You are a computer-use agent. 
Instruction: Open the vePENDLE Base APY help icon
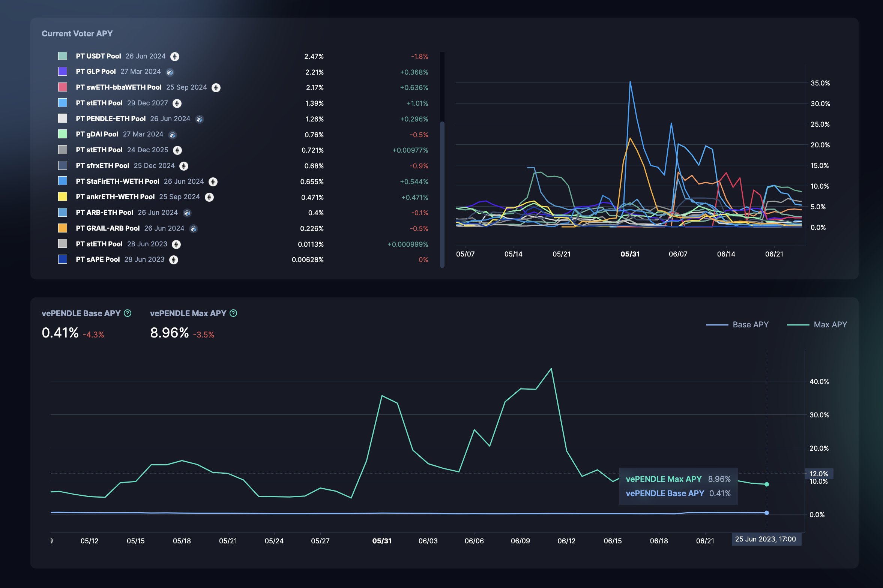(128, 313)
